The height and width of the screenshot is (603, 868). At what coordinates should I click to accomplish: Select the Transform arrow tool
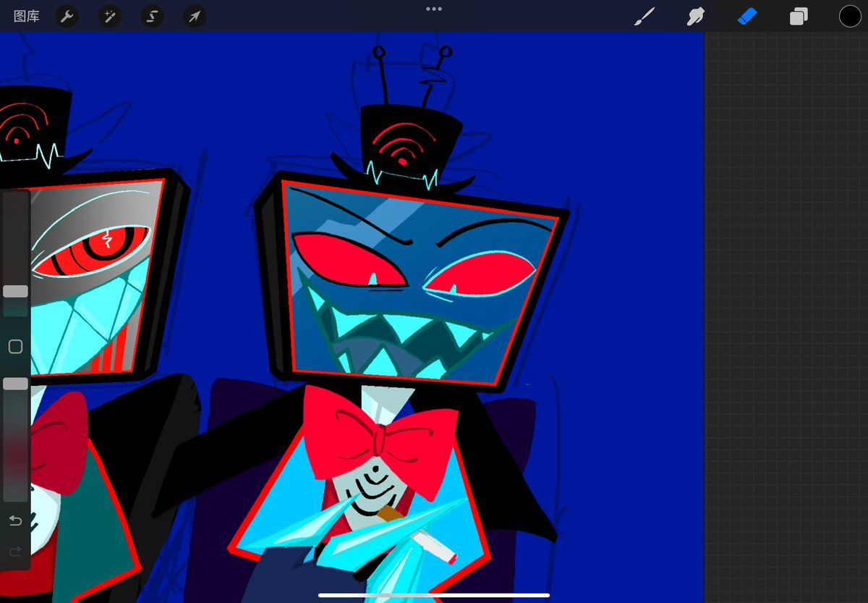195,17
